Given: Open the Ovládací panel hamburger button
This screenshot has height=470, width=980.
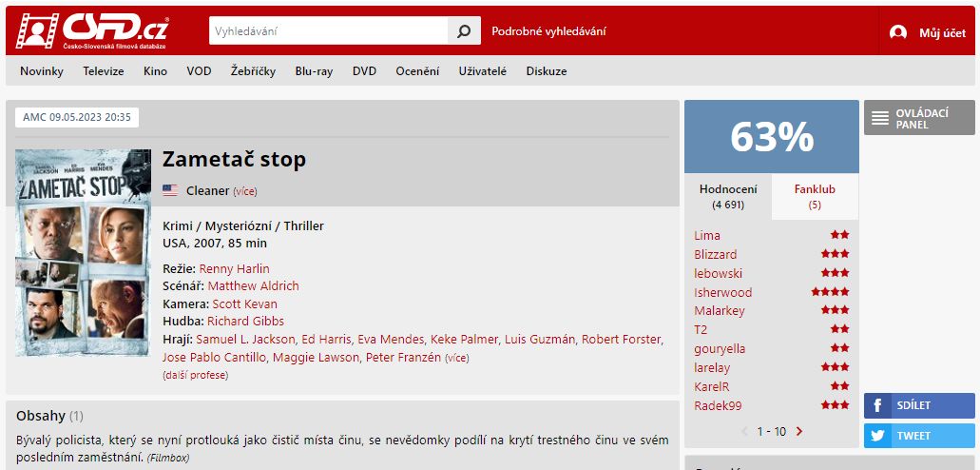Looking at the screenshot, I should 919,118.
